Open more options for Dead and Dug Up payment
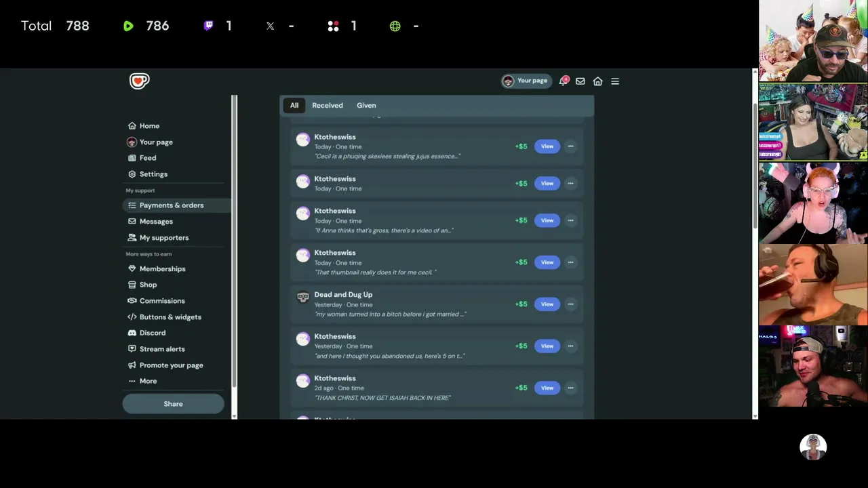The image size is (868, 488). pyautogui.click(x=570, y=304)
